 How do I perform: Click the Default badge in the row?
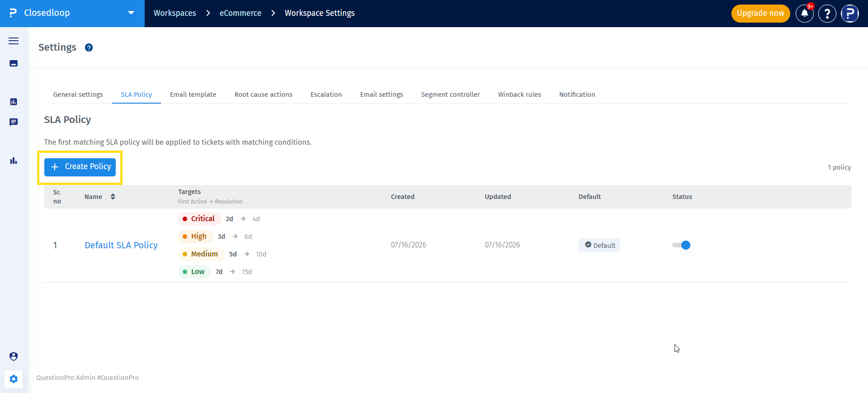pyautogui.click(x=599, y=245)
